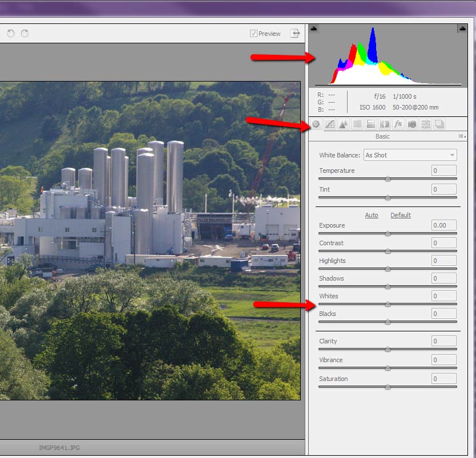Open the Tone Curve tab
The image size is (476, 458).
(330, 124)
